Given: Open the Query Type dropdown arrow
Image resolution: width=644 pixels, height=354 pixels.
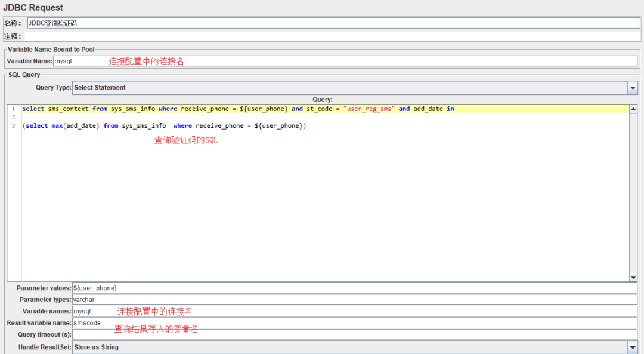Looking at the screenshot, I should tap(633, 88).
